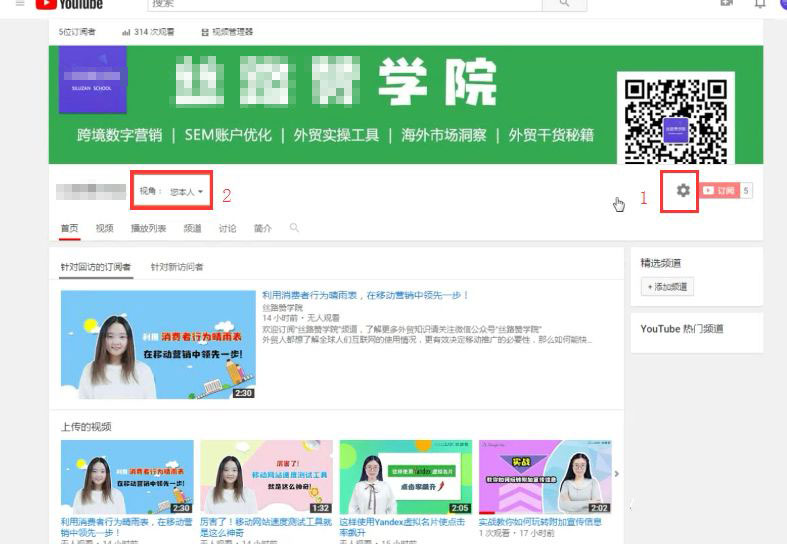Open the notifications bell
Image resolution: width=787 pixels, height=544 pixels.
click(760, 4)
